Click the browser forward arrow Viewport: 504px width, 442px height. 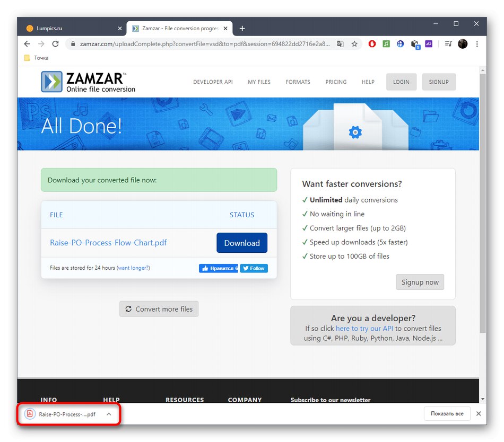pos(41,44)
